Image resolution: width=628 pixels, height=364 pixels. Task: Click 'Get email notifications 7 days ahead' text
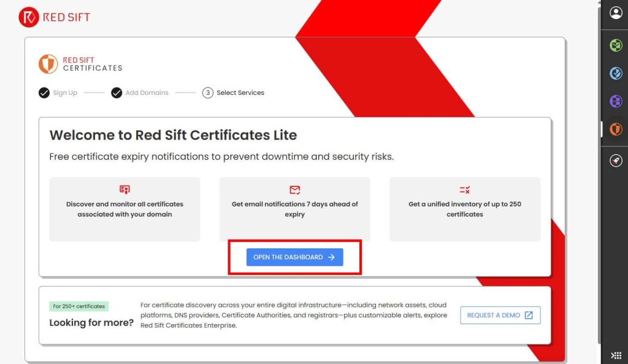click(295, 209)
